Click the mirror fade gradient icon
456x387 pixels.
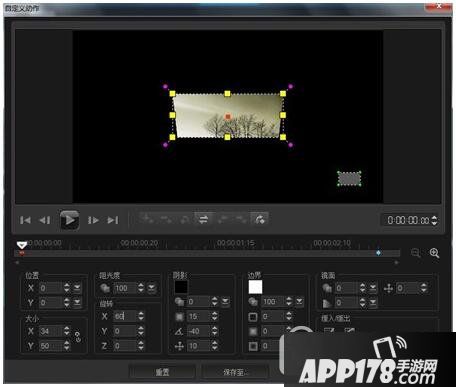[x=327, y=303]
